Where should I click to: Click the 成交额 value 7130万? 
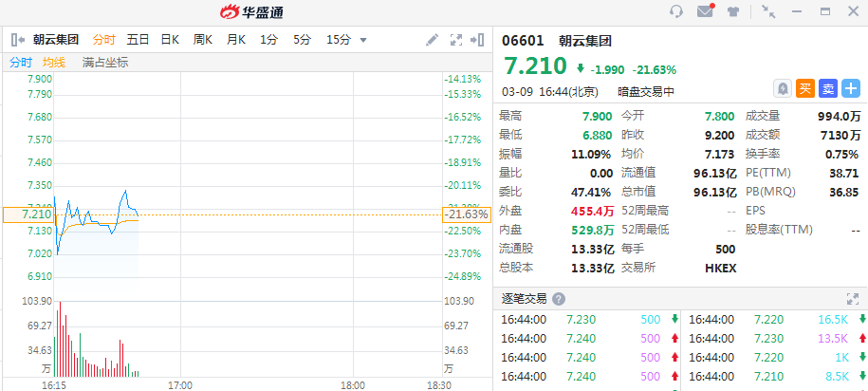(x=840, y=135)
